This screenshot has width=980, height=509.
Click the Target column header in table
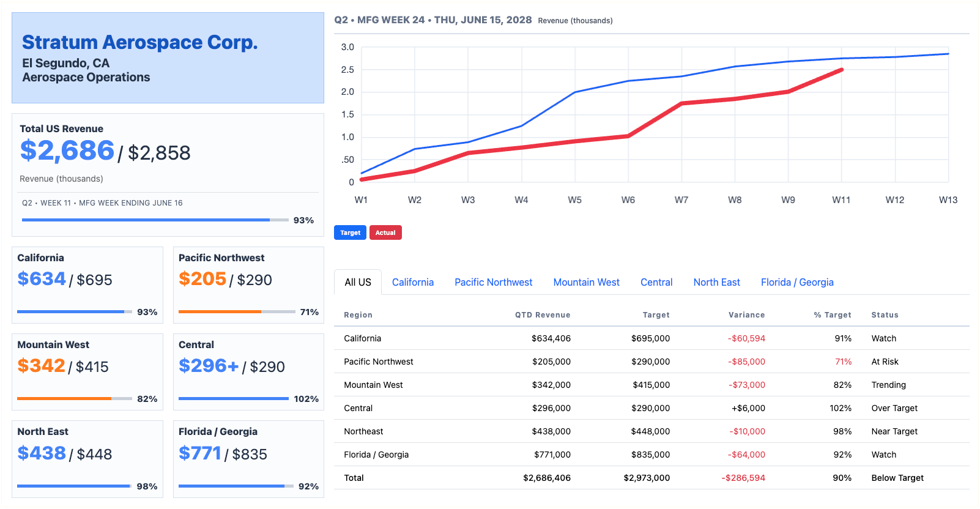tap(656, 315)
